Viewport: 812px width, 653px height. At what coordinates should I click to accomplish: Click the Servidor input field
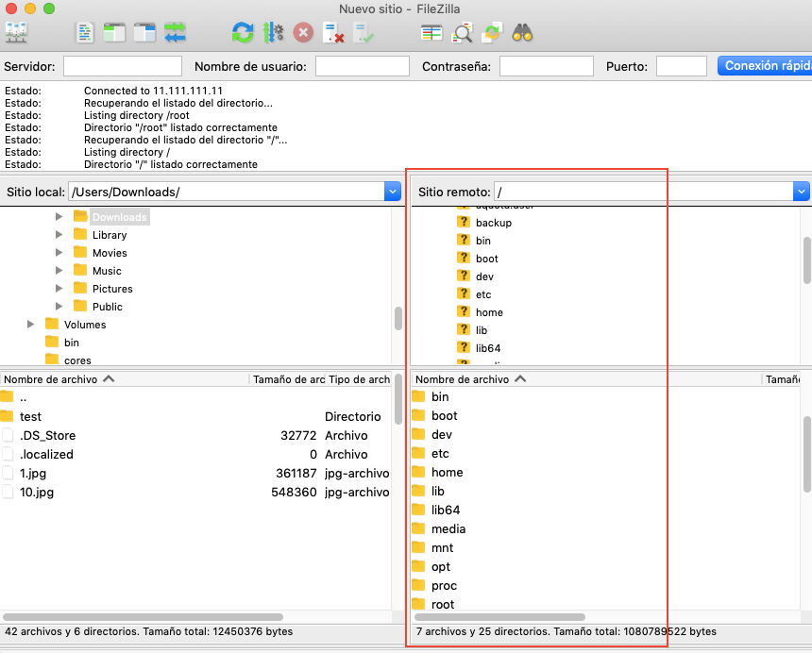click(122, 66)
